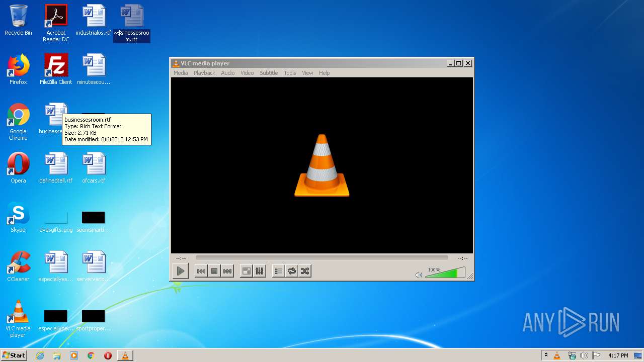Open the network tray icon
The width and height of the screenshot is (644, 362).
(x=572, y=355)
